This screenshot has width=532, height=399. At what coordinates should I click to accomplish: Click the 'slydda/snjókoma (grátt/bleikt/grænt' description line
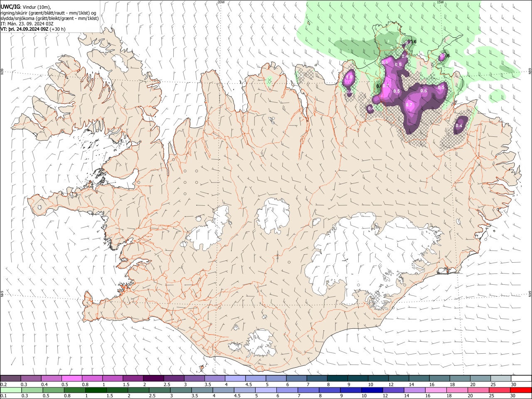[x=49, y=18]
